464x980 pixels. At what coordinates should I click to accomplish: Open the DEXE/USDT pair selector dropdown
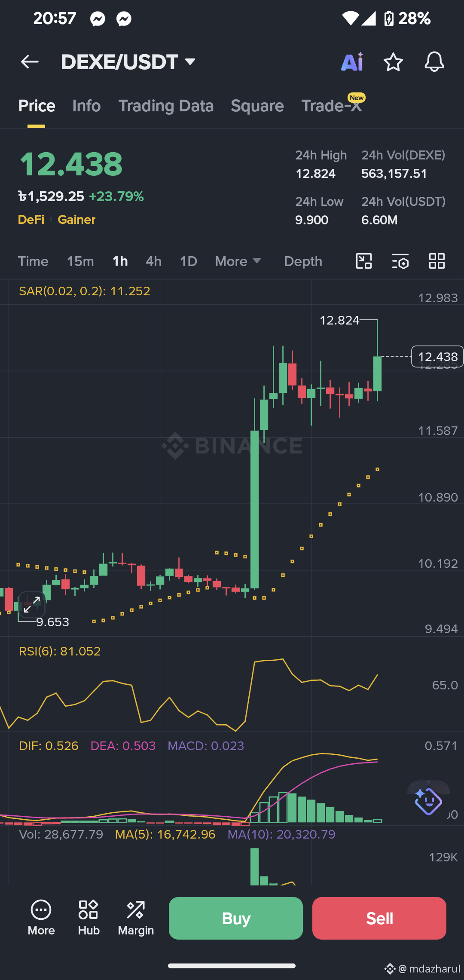pyautogui.click(x=128, y=62)
